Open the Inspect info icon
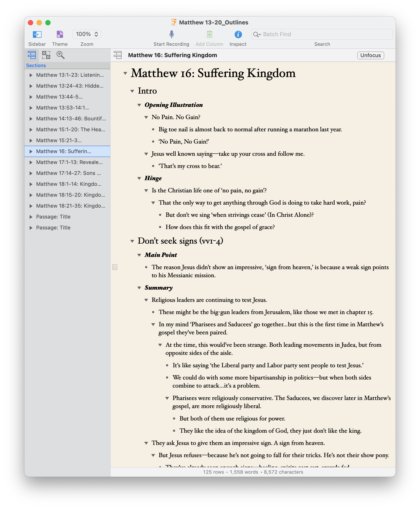 pyautogui.click(x=238, y=34)
